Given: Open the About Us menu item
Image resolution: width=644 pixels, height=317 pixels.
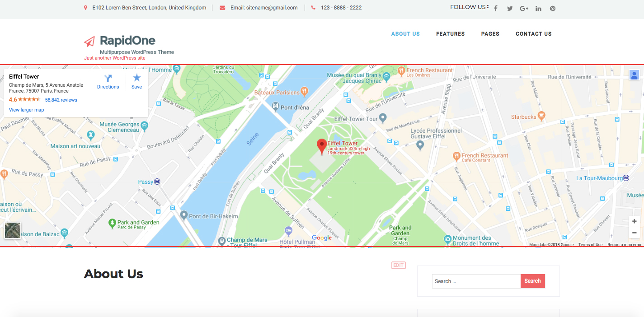Looking at the screenshot, I should point(405,34).
